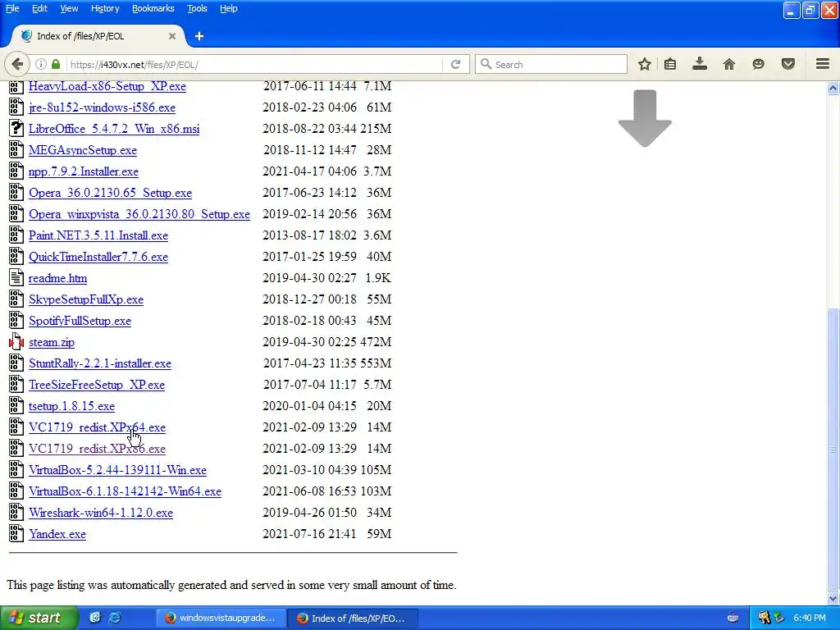Screen dimensions: 840x630
Task: Open the Tools menu
Action: coord(197,8)
